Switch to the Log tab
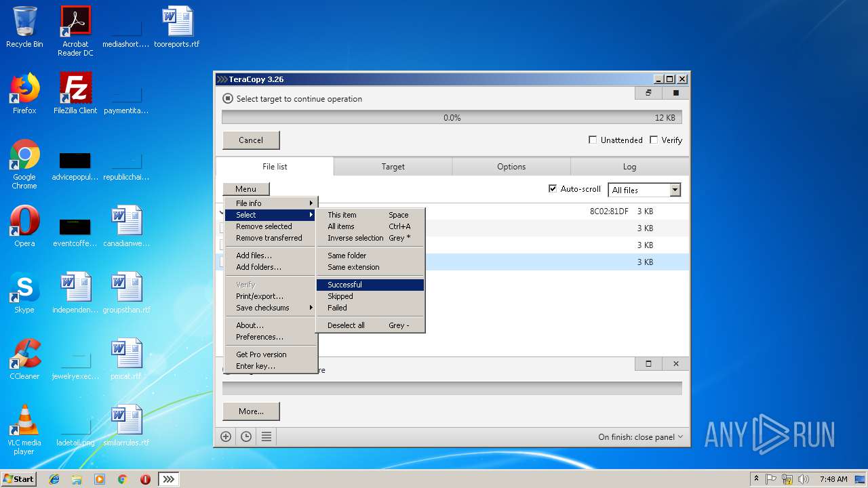 630,167
